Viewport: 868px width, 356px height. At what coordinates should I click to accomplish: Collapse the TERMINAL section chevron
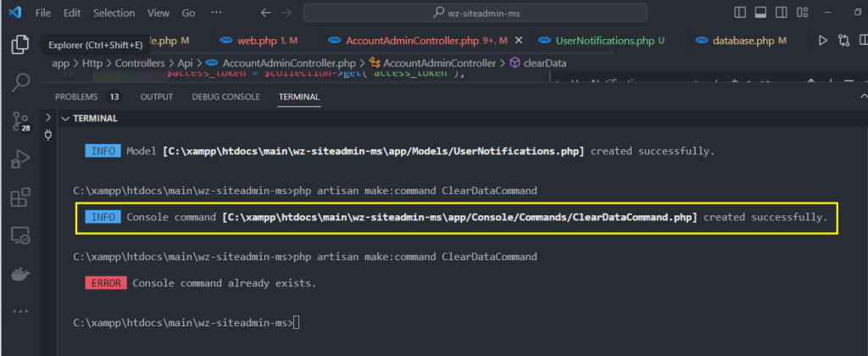(x=64, y=118)
